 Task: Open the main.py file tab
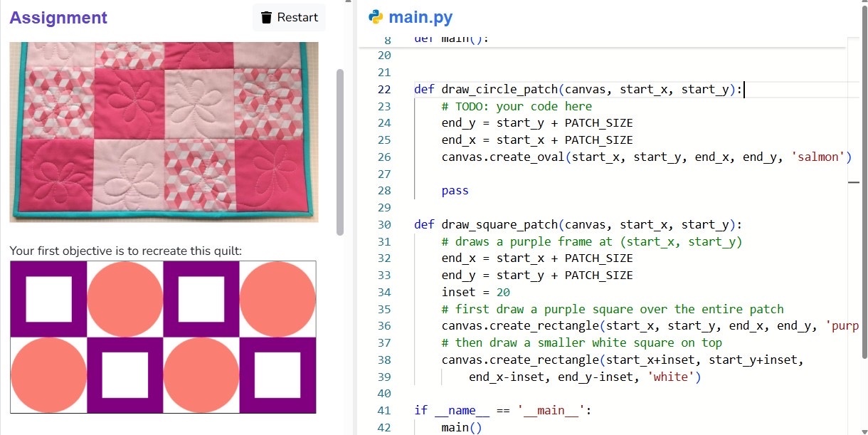(411, 18)
